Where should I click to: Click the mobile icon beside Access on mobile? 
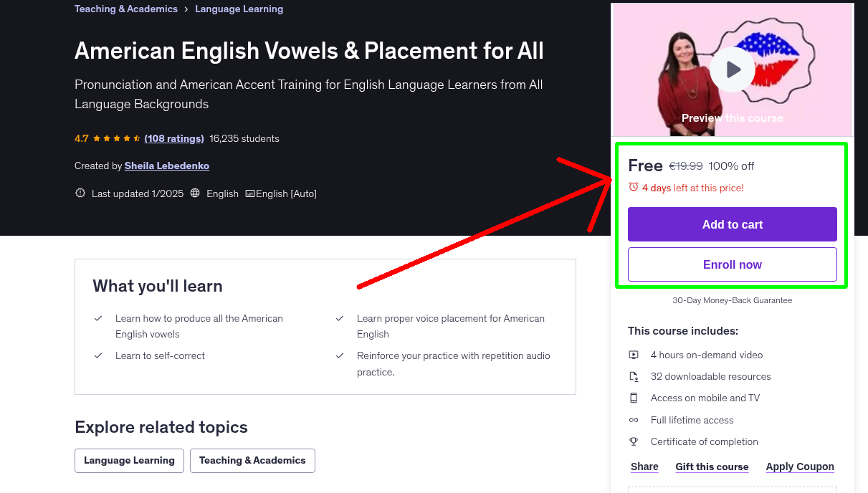(x=634, y=398)
